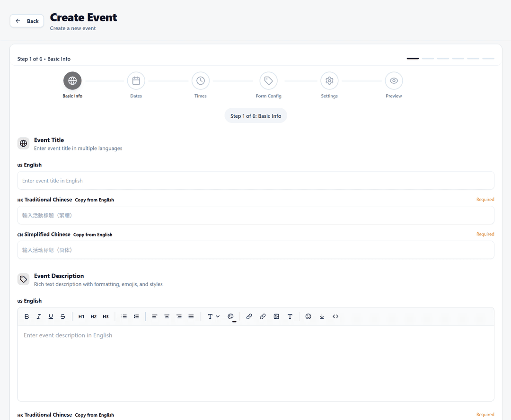Click the Back button at the top
This screenshot has width=511, height=420.
pos(26,21)
